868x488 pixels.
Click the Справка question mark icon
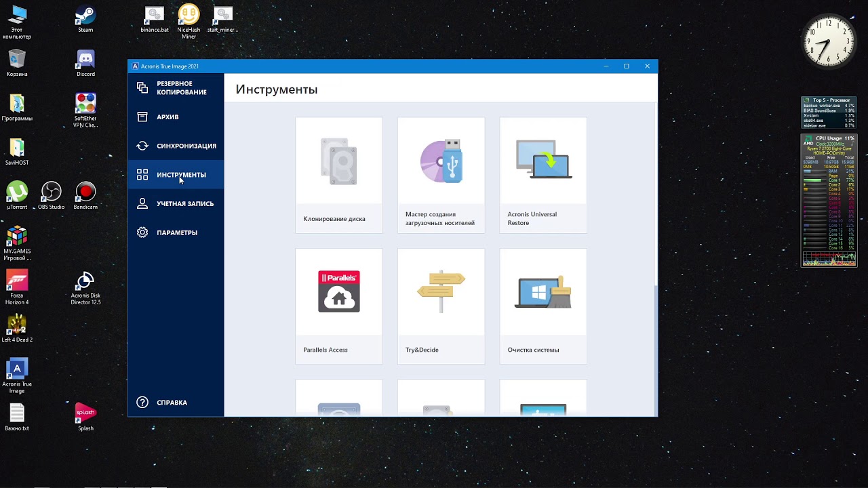(x=142, y=402)
